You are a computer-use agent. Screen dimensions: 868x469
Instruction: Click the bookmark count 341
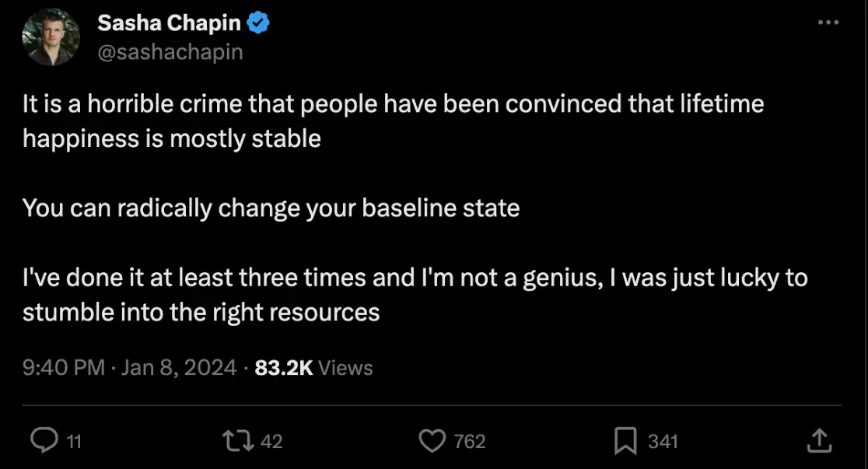click(663, 442)
